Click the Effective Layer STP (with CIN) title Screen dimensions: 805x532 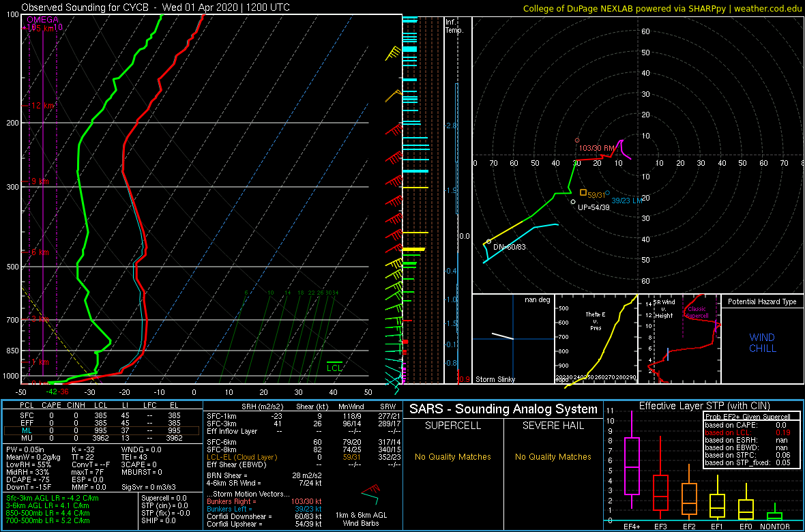[x=703, y=407]
